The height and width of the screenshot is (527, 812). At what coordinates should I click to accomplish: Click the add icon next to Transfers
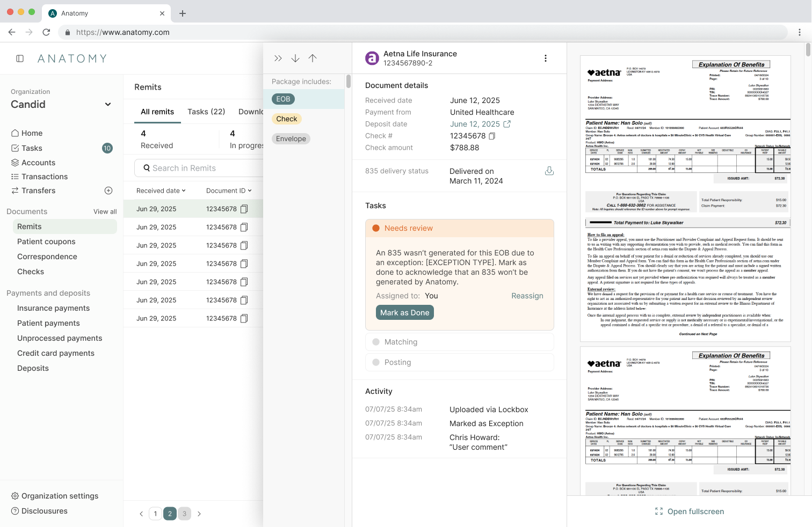pos(108,191)
